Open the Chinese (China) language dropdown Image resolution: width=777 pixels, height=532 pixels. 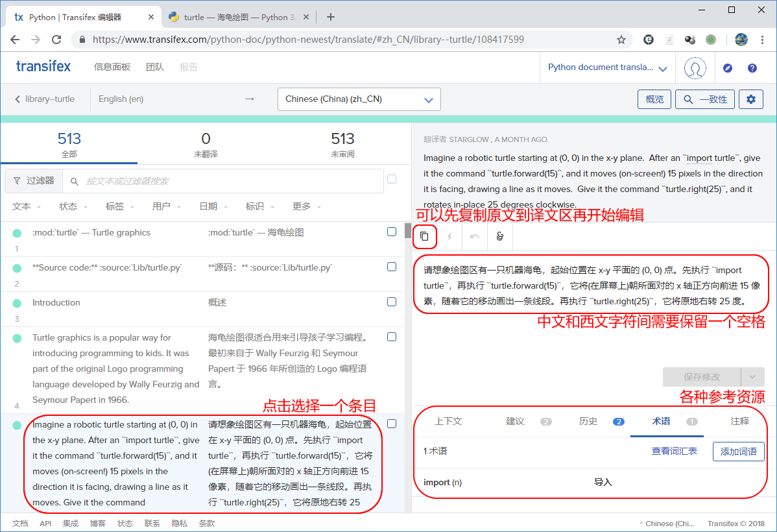(x=359, y=99)
